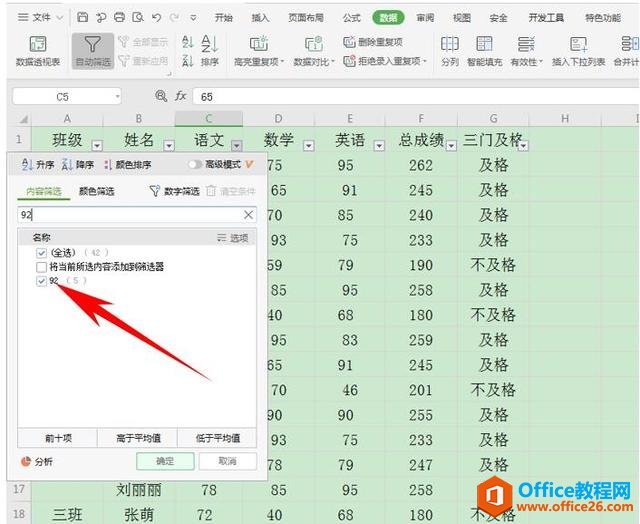Click the 前十项 top ten button

point(58,438)
